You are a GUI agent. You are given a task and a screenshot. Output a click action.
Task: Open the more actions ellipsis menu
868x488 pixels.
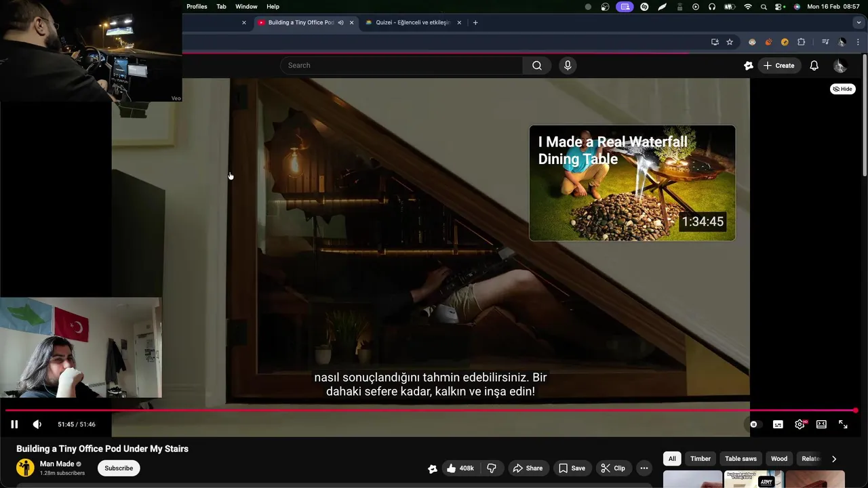click(644, 468)
